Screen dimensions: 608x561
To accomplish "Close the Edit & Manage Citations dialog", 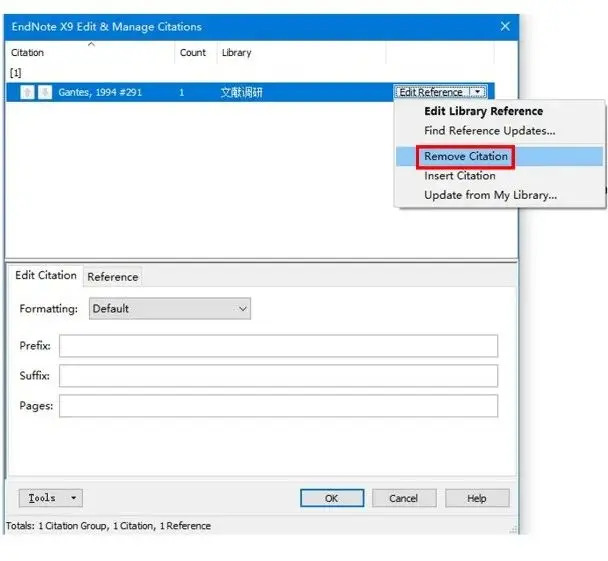I will pos(505,26).
